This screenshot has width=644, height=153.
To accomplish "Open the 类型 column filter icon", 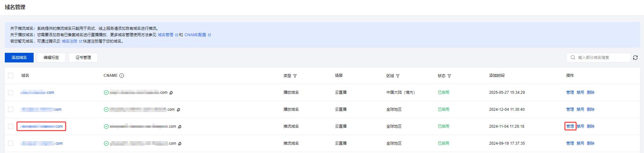I will pyautogui.click(x=295, y=76).
